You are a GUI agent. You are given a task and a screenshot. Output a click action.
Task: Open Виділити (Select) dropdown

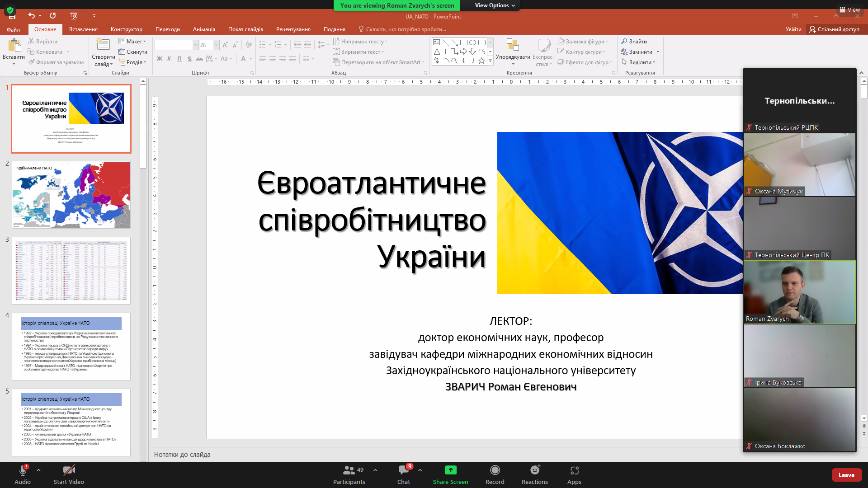point(638,62)
